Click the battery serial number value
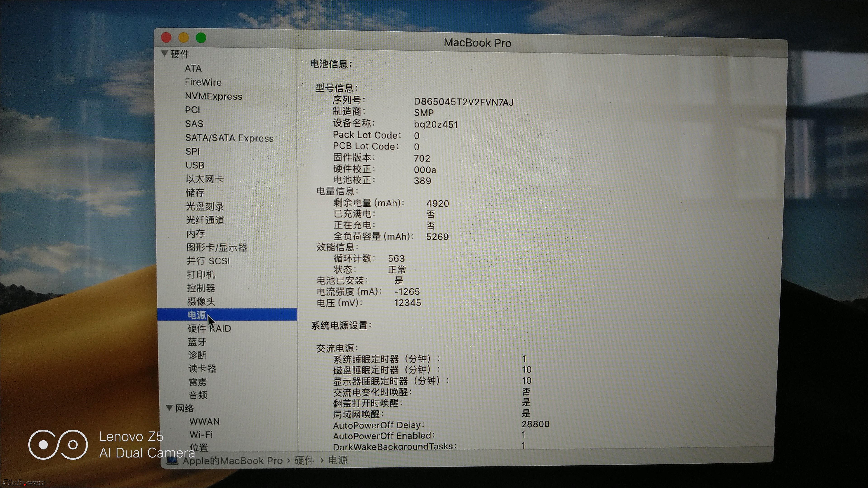This screenshot has width=868, height=488. tap(463, 102)
